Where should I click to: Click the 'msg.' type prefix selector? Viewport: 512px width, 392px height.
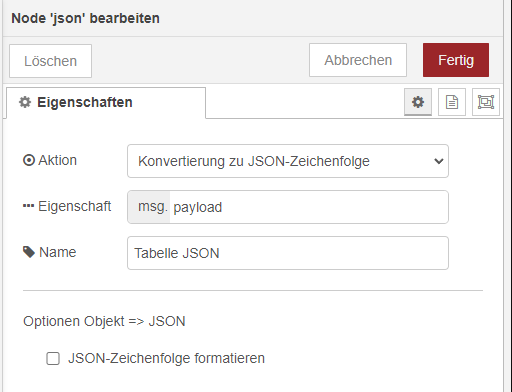coord(149,207)
